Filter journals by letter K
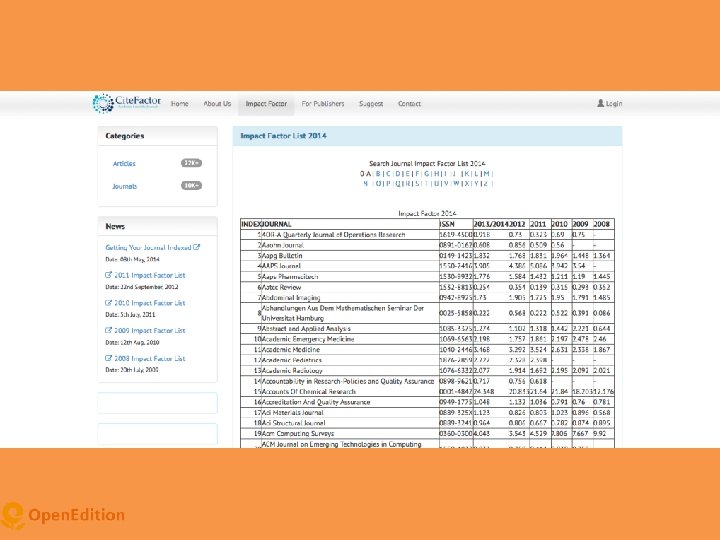 tap(467, 174)
